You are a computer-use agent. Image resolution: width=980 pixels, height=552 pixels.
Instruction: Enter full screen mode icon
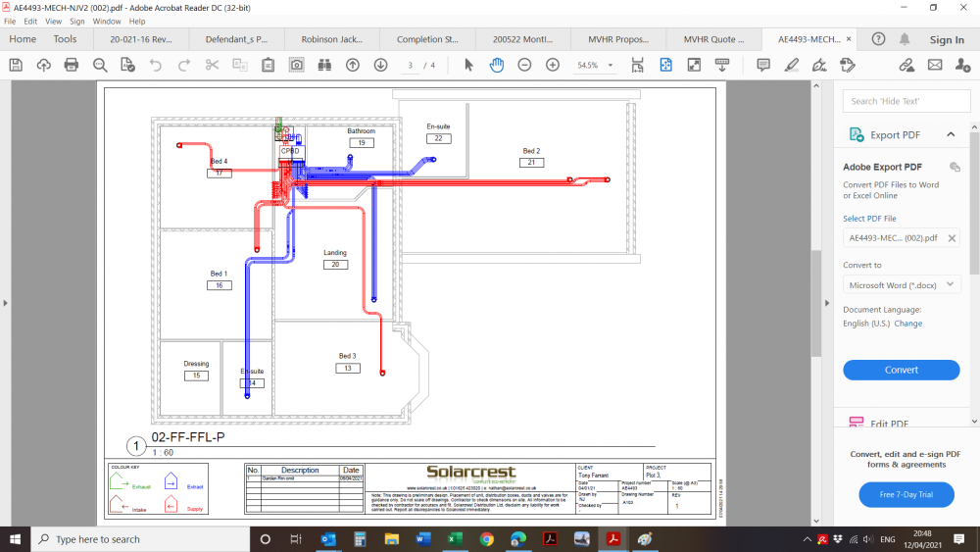[x=694, y=65]
